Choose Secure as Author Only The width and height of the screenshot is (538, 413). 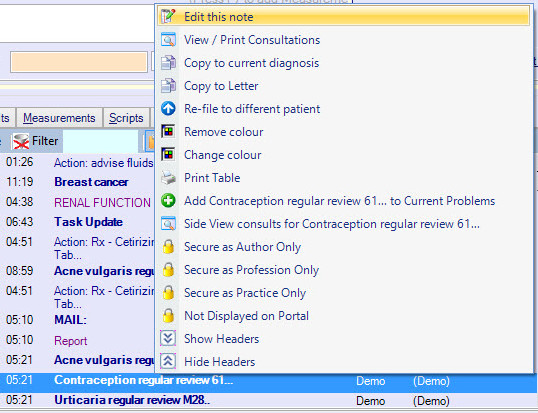coord(343,247)
